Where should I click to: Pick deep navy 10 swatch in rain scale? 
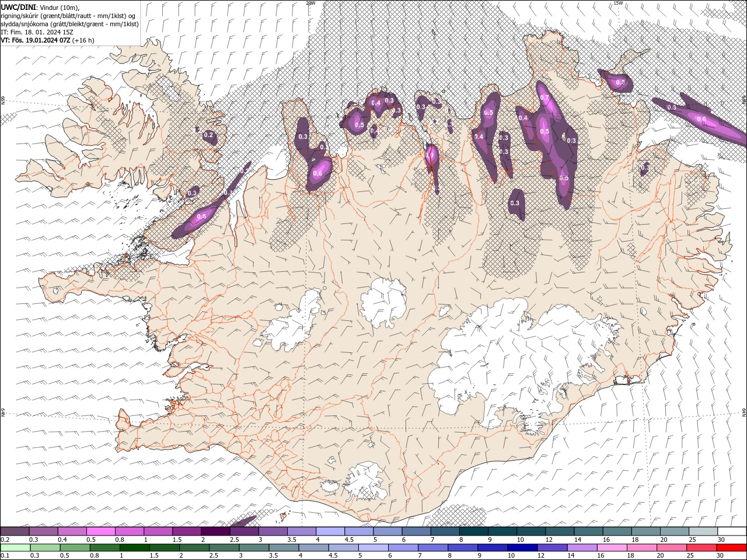point(522,548)
